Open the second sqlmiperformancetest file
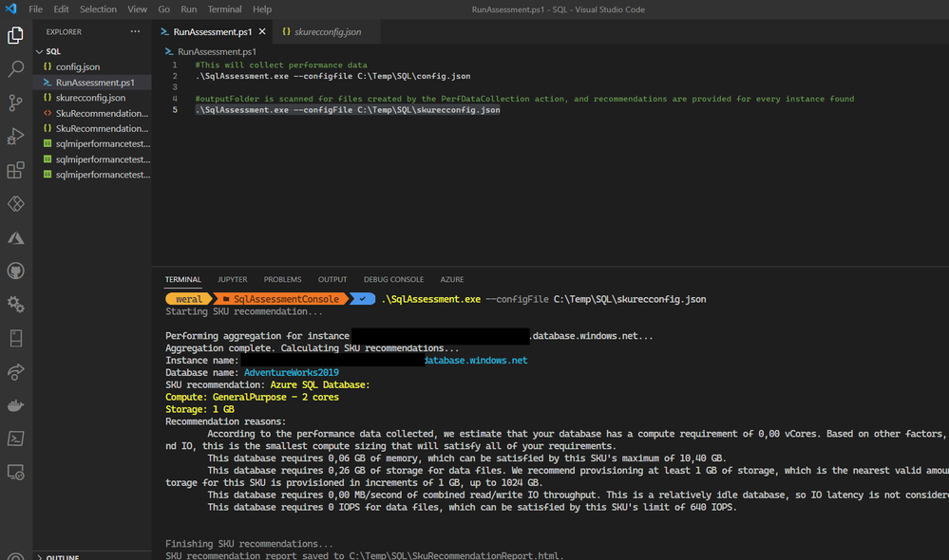Screen dimensions: 949x560 92,159
